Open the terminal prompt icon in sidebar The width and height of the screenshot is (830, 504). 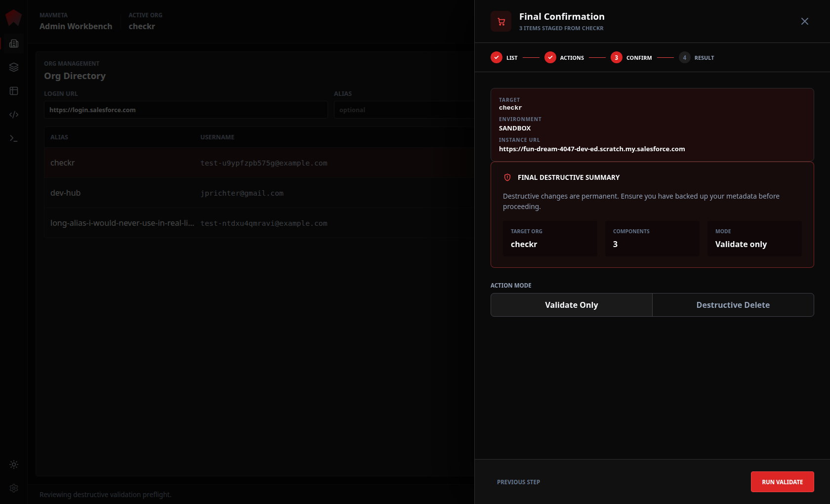click(x=14, y=138)
